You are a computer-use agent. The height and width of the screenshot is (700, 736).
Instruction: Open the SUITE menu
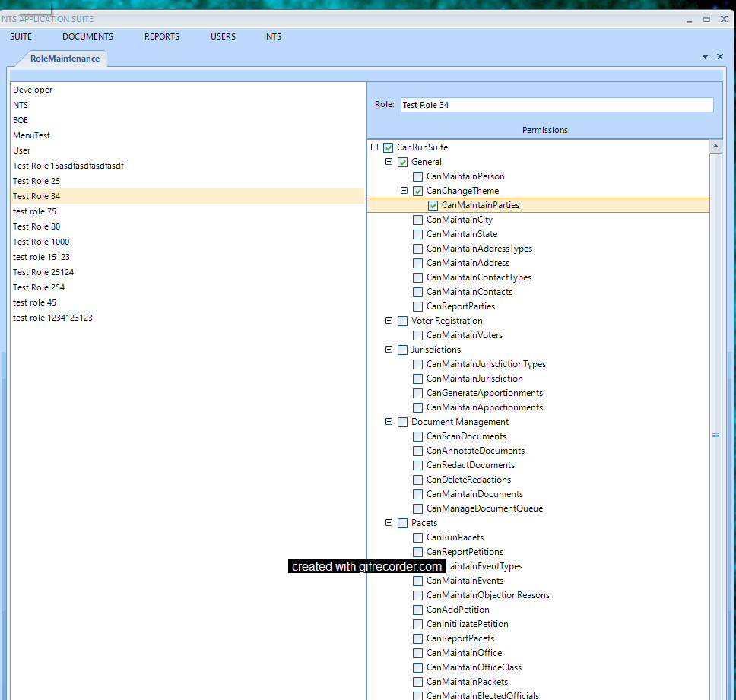tap(21, 36)
